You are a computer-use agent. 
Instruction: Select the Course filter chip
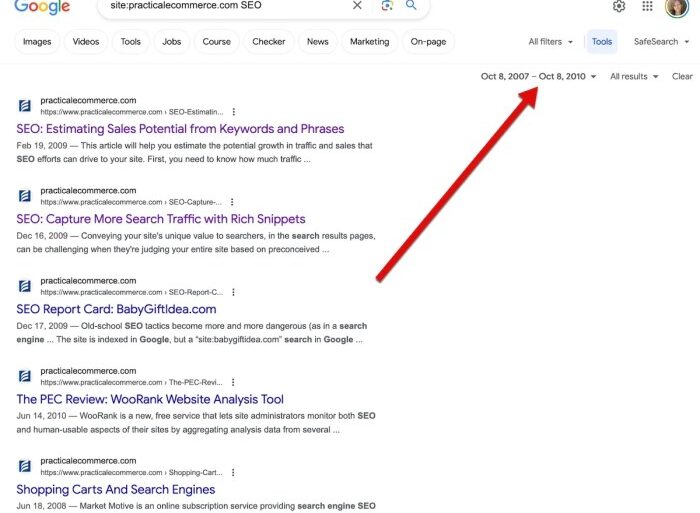(217, 42)
